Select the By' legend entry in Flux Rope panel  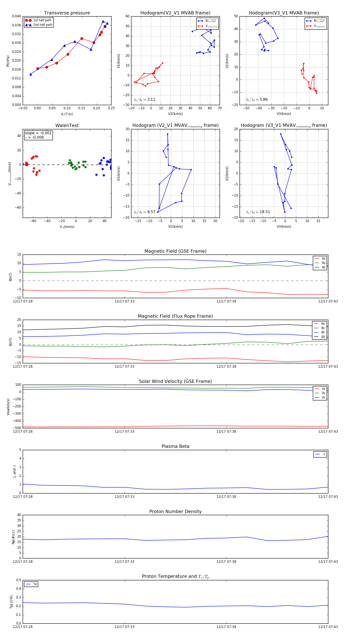click(x=320, y=328)
